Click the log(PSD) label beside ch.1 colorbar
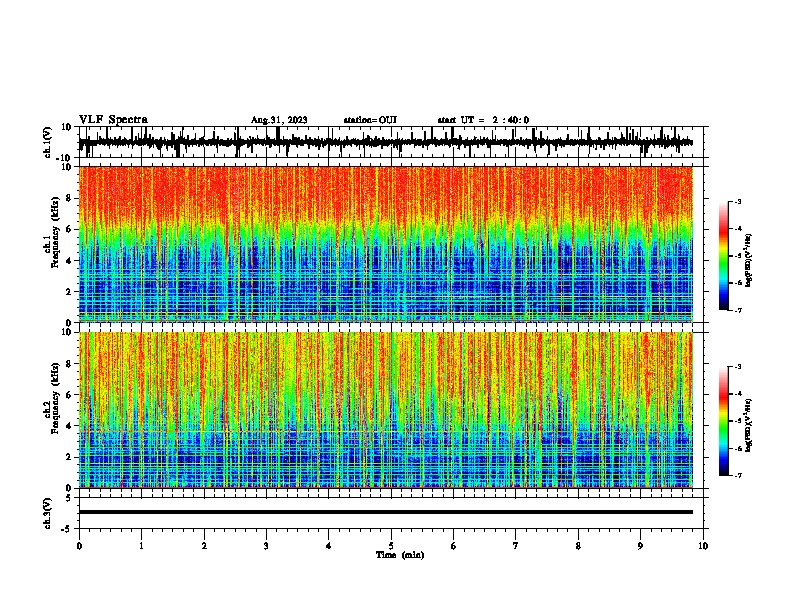Image resolution: width=792 pixels, height=612 pixels. click(x=748, y=260)
